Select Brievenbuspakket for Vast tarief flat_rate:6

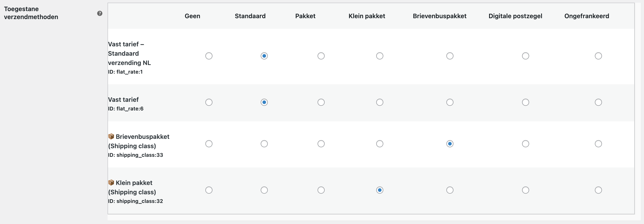tap(450, 102)
